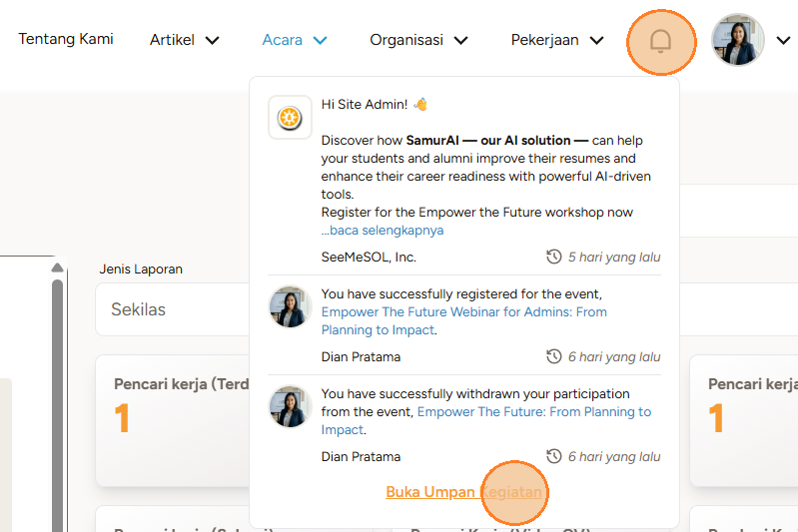
Task: Click the clock icon beside 5 hari yang lalu
Action: pos(554,258)
